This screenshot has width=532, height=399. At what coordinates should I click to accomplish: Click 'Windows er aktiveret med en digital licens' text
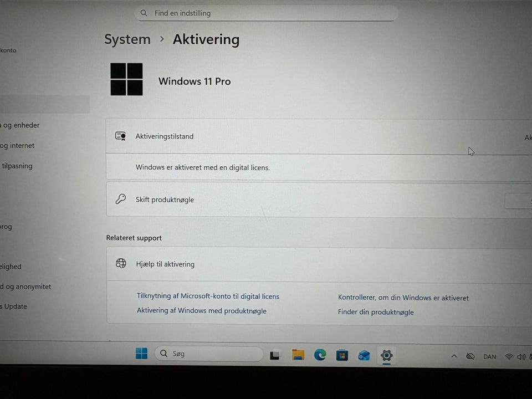[x=203, y=167]
